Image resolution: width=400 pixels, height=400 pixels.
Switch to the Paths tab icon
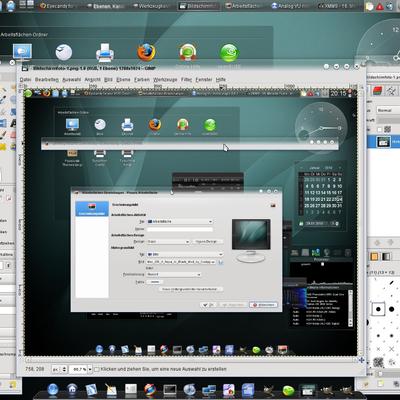392,91
